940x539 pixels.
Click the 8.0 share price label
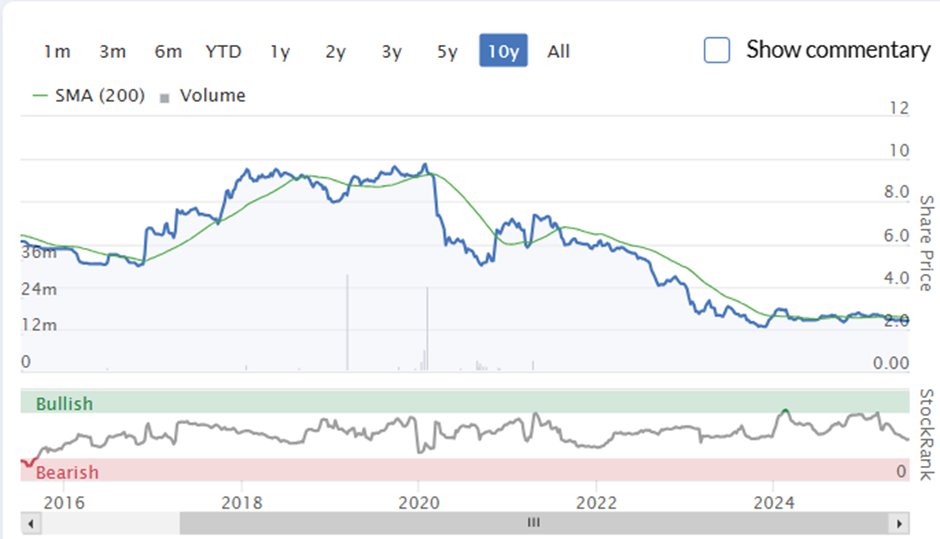click(897, 192)
